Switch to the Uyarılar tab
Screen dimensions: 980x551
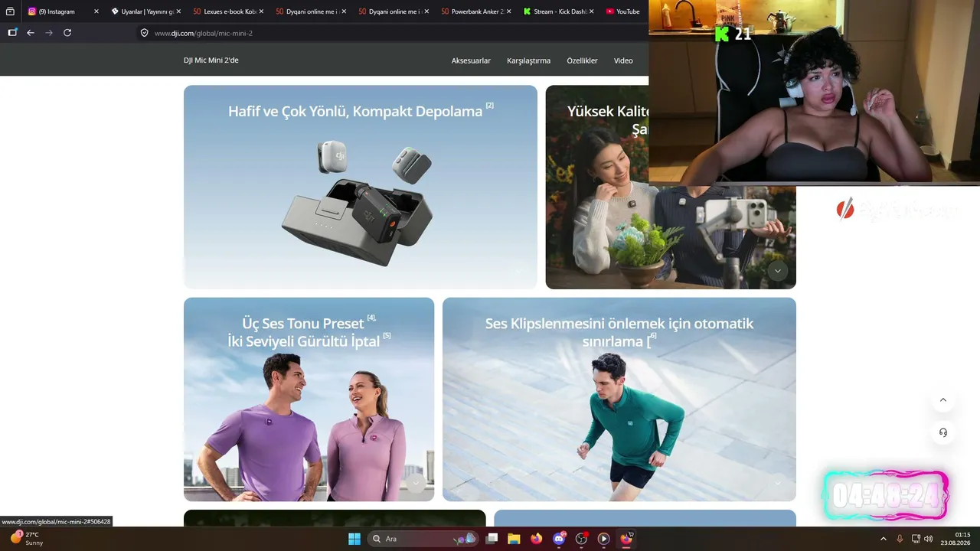pos(145,11)
